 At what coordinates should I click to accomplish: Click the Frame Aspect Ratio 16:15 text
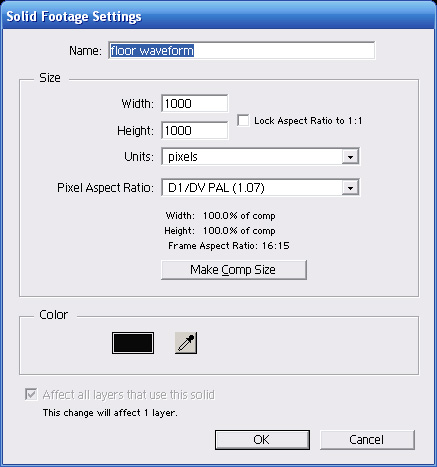(x=229, y=246)
